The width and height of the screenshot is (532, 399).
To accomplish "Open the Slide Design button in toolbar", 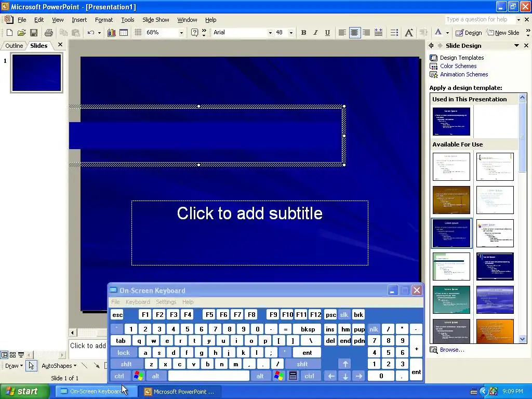I will pos(469,33).
